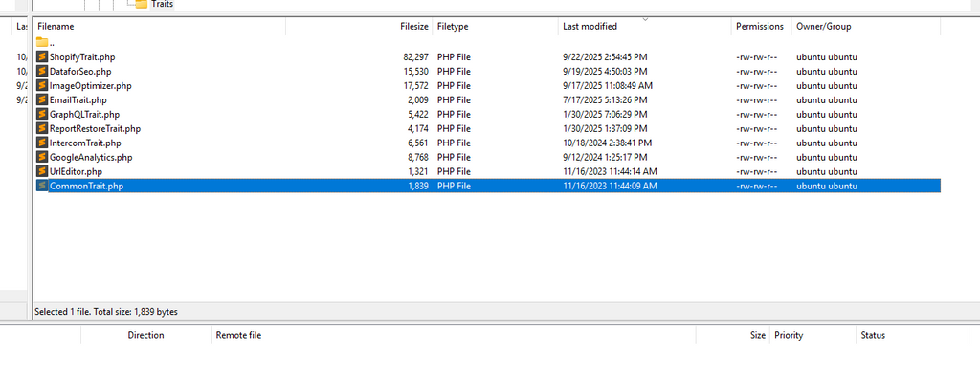Click the 9/17/2025 11:08:49 AM date
Screen dimensions: 980x375
point(608,86)
